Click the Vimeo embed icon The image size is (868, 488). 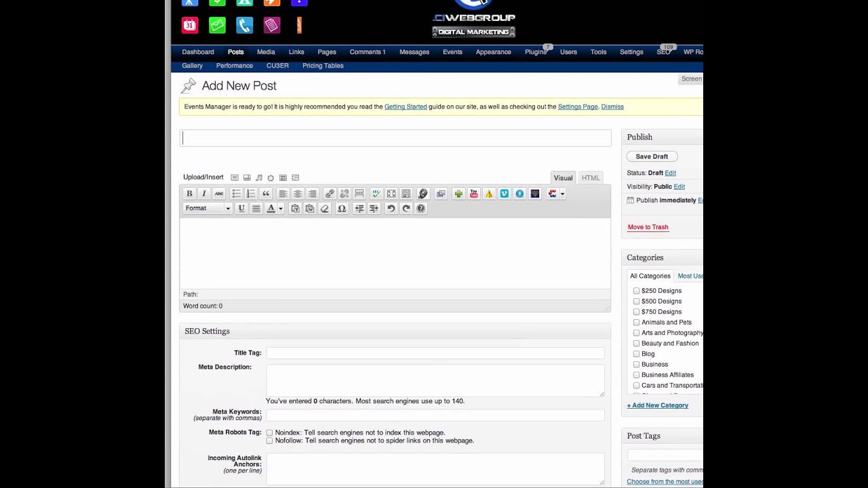(x=504, y=194)
